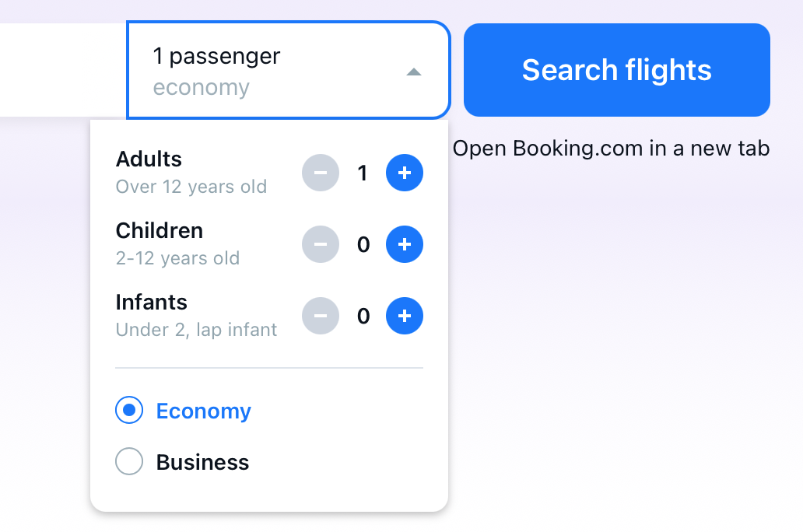
Task: Click the Adults count value
Action: tap(363, 173)
